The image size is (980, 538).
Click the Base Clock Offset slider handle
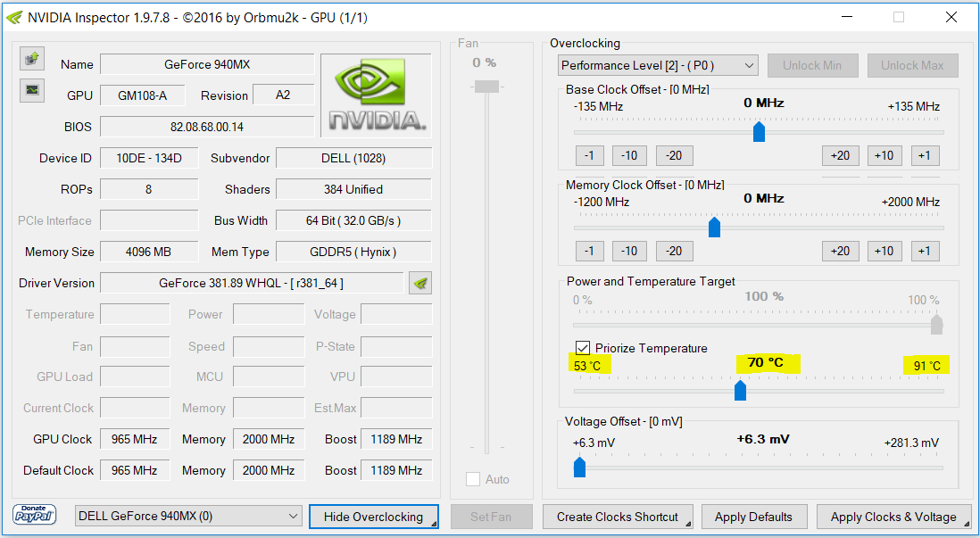pos(759,132)
